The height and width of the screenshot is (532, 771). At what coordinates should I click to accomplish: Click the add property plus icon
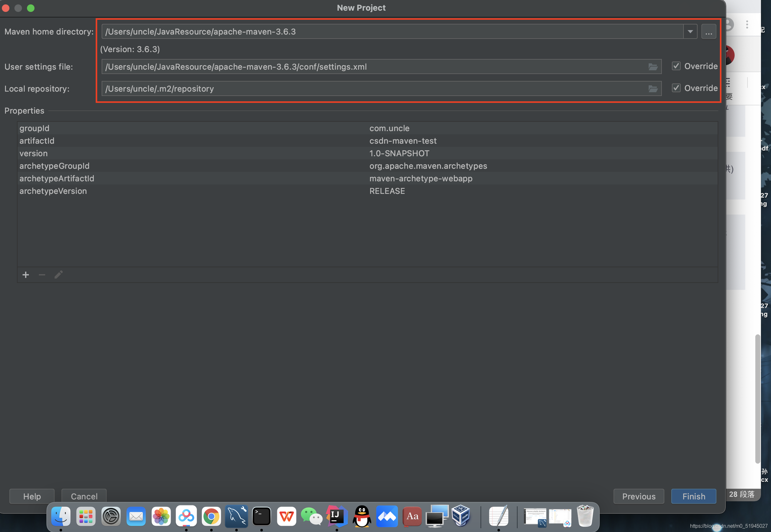pyautogui.click(x=26, y=275)
